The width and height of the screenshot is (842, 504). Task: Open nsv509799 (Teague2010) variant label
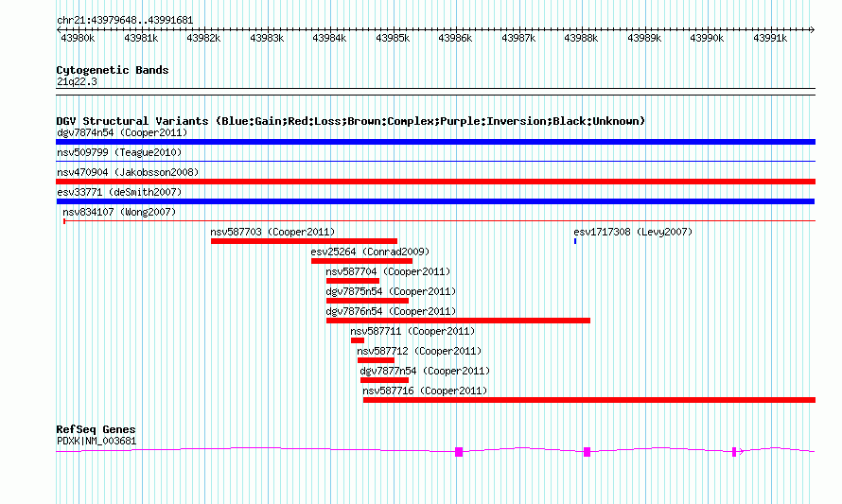119,152
